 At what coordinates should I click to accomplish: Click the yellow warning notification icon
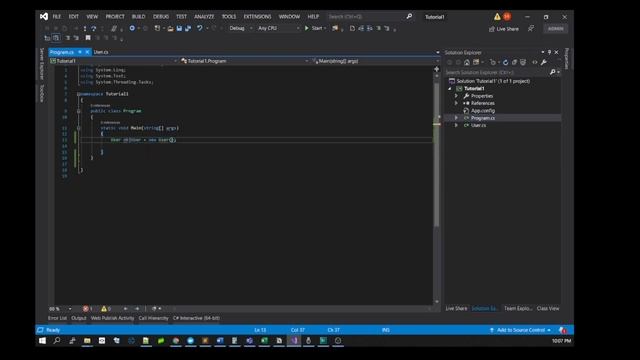[497, 17]
